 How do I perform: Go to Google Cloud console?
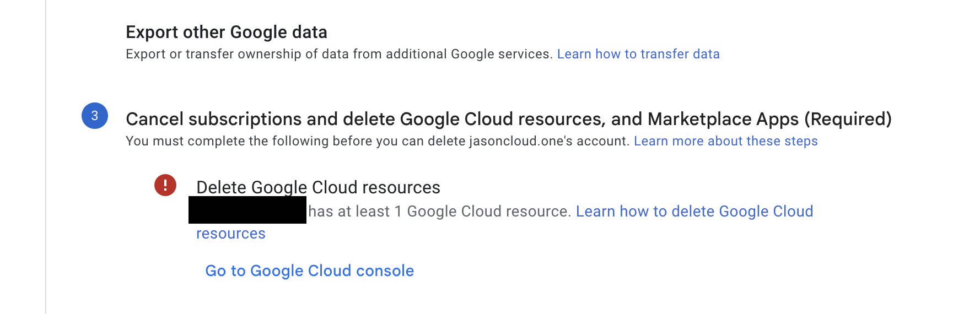pos(309,271)
